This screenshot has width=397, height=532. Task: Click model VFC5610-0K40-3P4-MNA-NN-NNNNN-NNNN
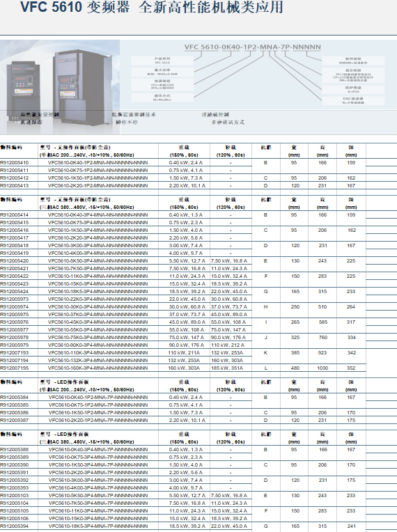[98, 215]
